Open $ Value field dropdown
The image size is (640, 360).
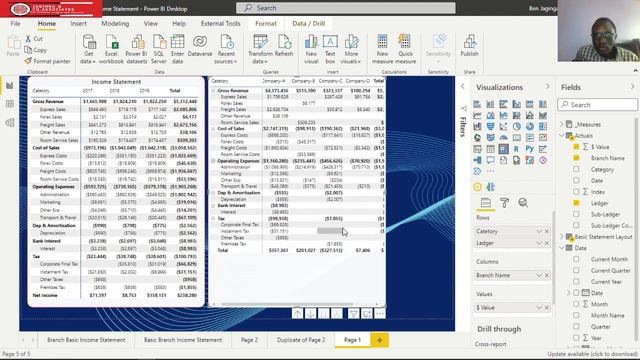tap(539, 307)
